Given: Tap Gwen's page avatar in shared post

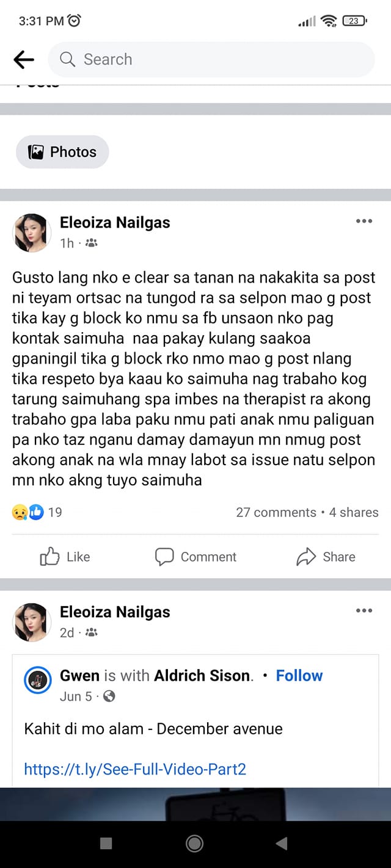Looking at the screenshot, I should (x=37, y=680).
